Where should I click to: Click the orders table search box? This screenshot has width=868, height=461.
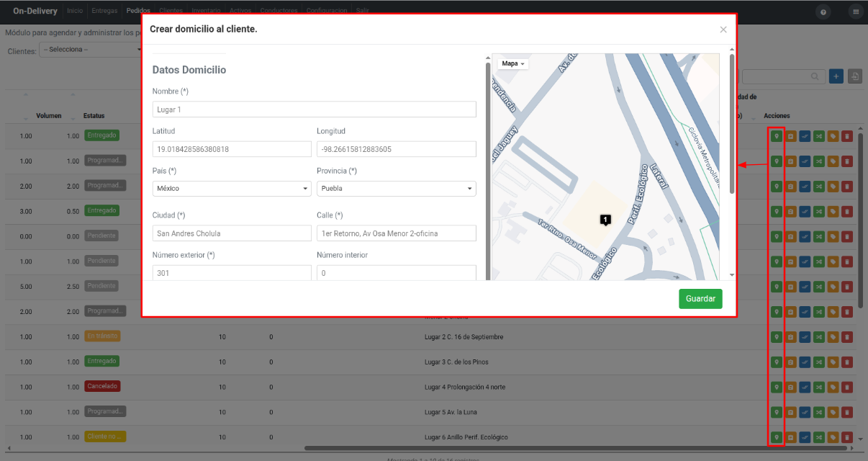click(783, 76)
